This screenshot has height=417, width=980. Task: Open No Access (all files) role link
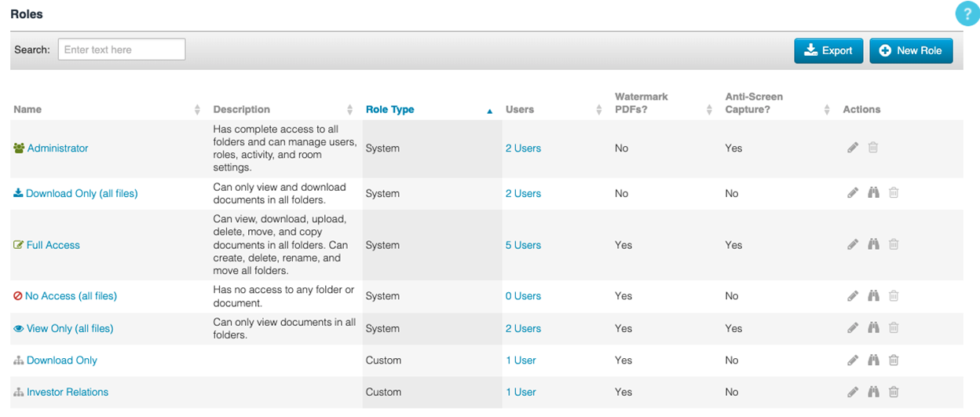click(71, 296)
